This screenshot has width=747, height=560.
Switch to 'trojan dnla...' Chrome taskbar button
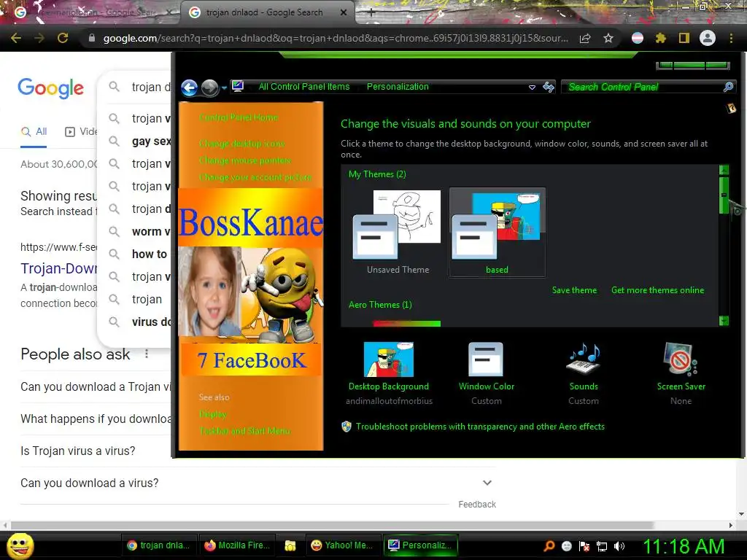(x=158, y=545)
